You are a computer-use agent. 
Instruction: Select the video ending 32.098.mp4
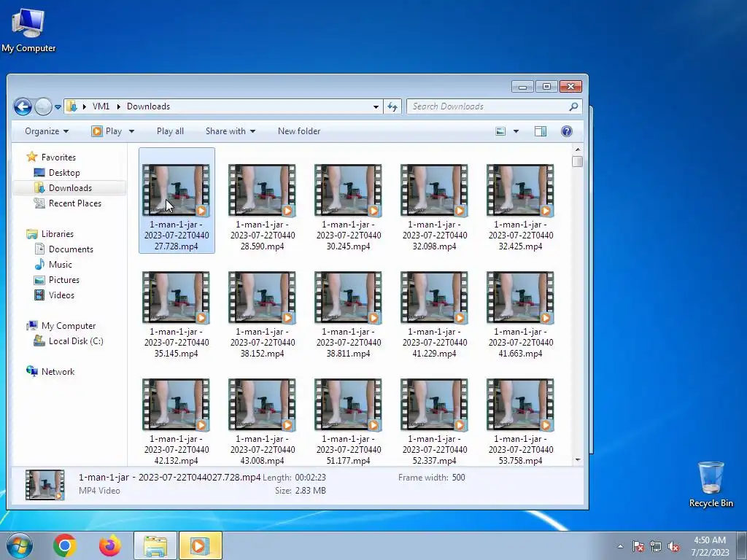[434, 207]
